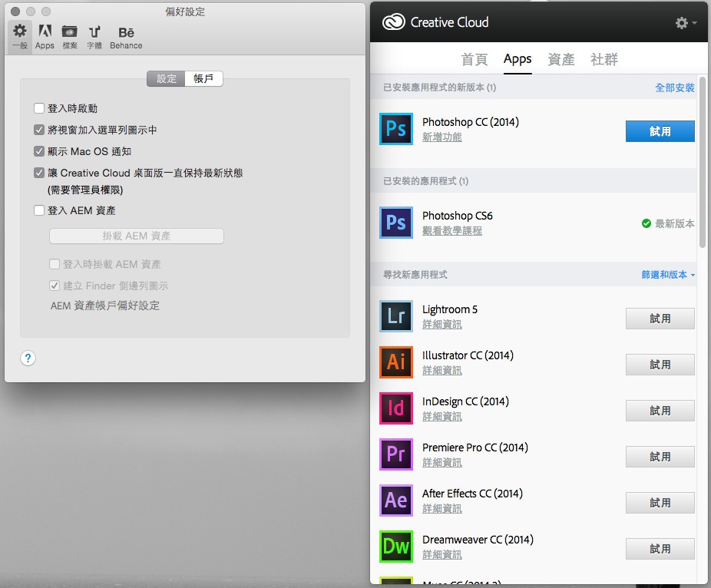Open 詳細資訊 link for After Effects CC
This screenshot has height=588, width=711.
(442, 509)
